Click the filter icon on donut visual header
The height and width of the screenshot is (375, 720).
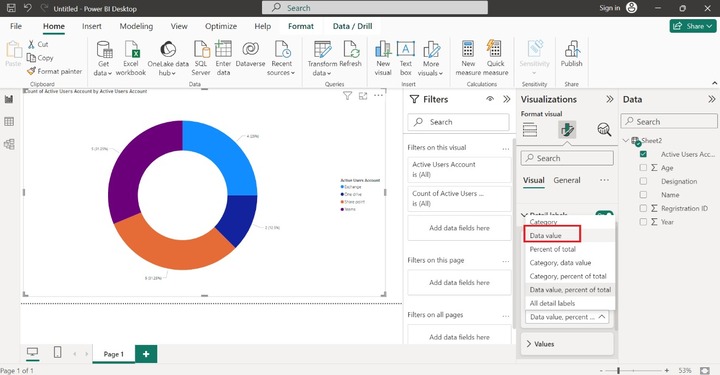348,95
